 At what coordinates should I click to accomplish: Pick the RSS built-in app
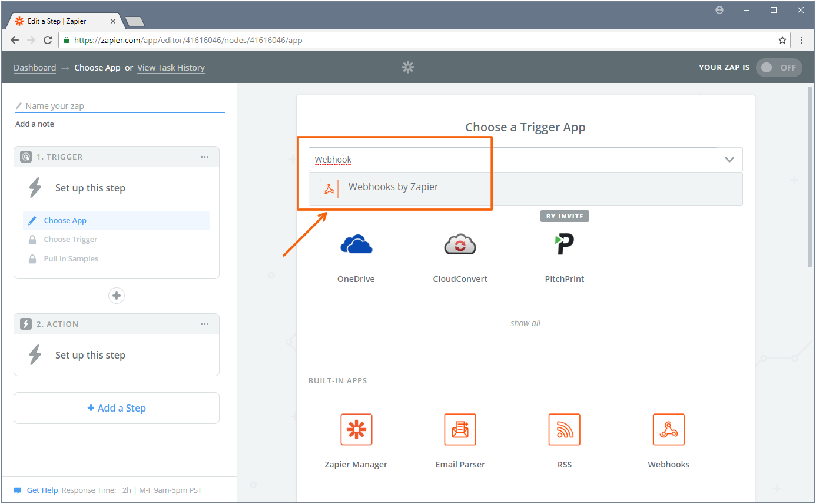pos(564,429)
